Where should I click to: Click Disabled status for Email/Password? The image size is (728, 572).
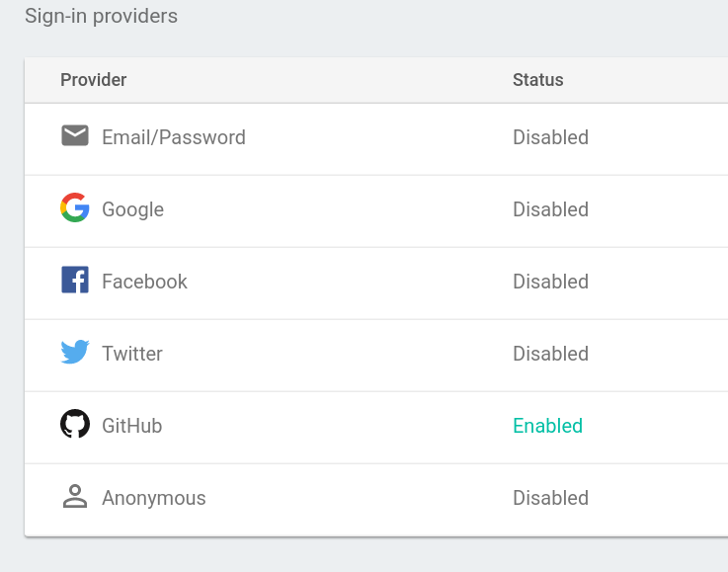click(x=550, y=137)
